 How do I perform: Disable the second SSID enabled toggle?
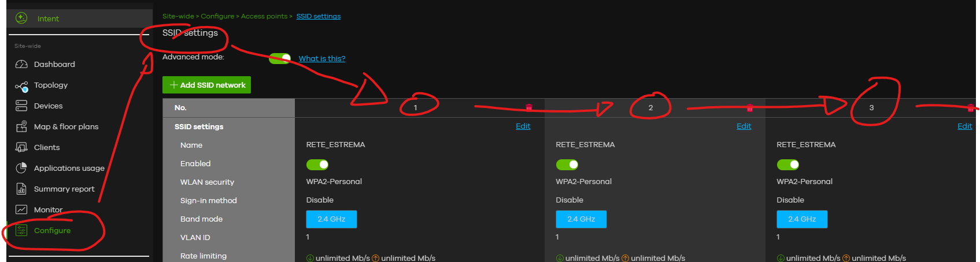coord(567,164)
